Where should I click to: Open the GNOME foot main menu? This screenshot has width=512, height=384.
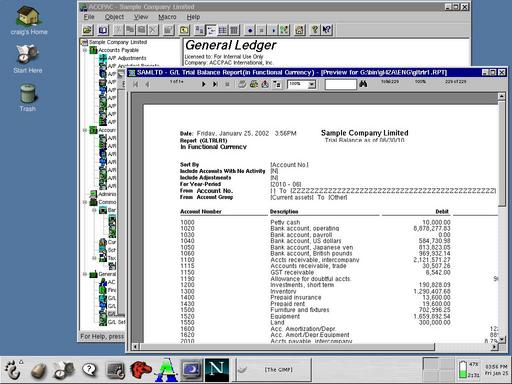pyautogui.click(x=13, y=370)
